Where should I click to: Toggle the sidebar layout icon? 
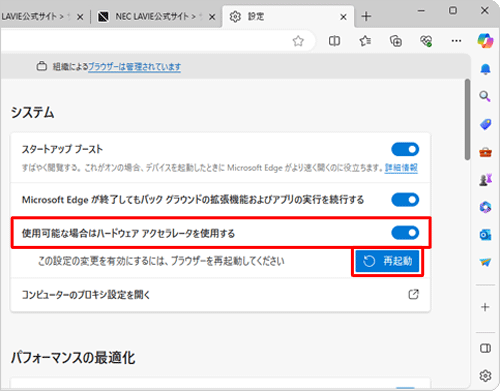tap(485, 348)
